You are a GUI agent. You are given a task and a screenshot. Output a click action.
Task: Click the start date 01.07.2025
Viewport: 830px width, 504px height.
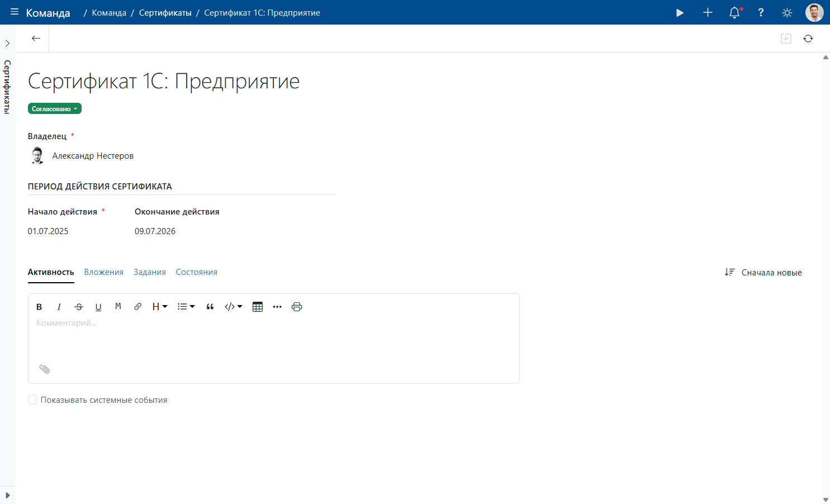pyautogui.click(x=48, y=231)
